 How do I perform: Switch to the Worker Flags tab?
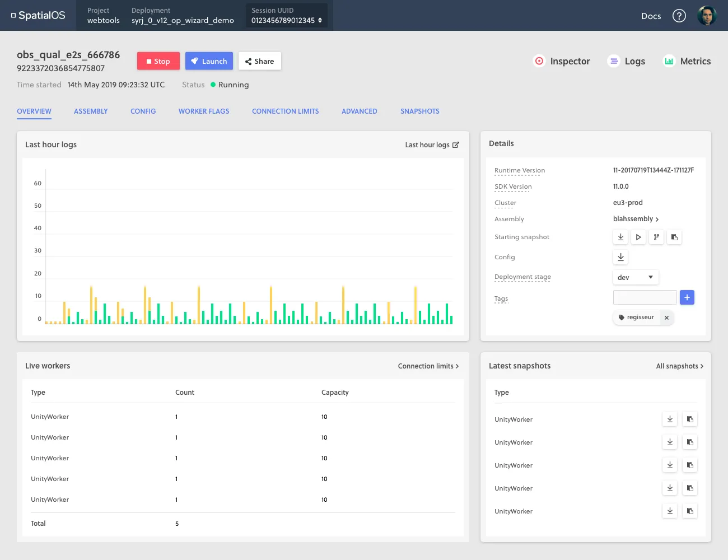(x=204, y=111)
